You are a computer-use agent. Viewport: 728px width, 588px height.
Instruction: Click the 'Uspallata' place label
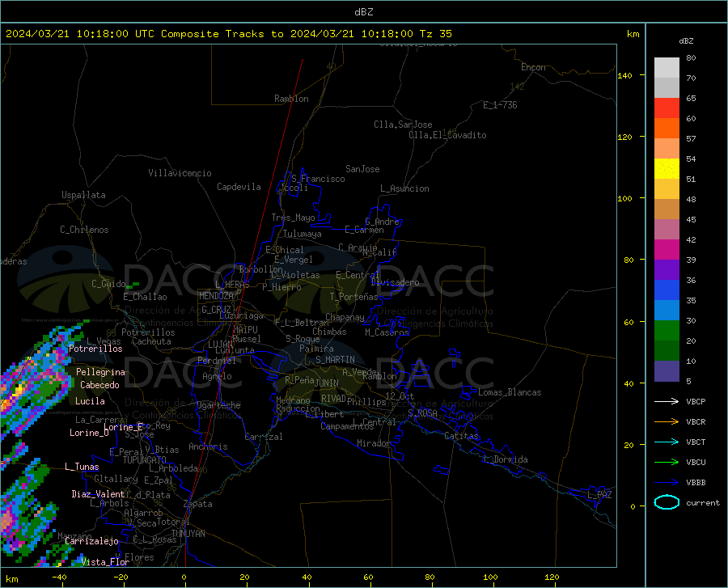pyautogui.click(x=83, y=196)
